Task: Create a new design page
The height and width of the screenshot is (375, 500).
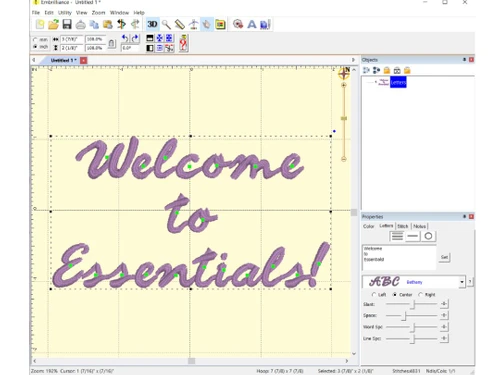Action: click(x=40, y=24)
